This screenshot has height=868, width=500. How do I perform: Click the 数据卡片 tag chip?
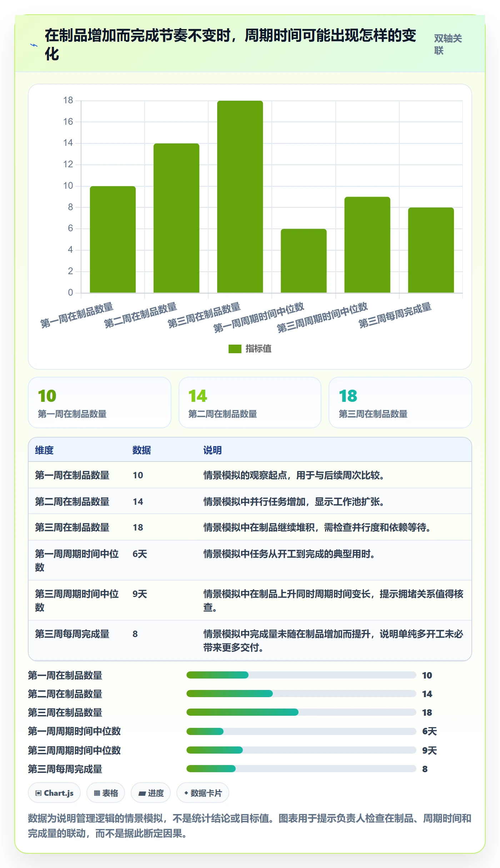pos(203,793)
